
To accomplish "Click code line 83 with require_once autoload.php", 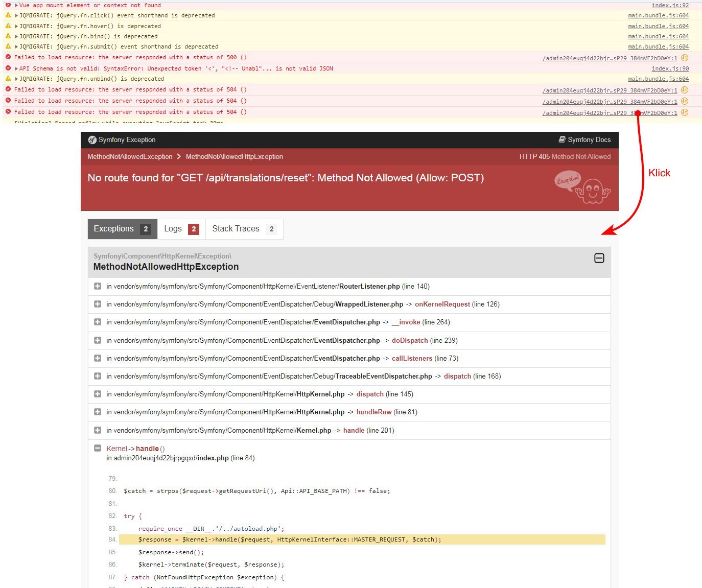I will pyautogui.click(x=211, y=529).
